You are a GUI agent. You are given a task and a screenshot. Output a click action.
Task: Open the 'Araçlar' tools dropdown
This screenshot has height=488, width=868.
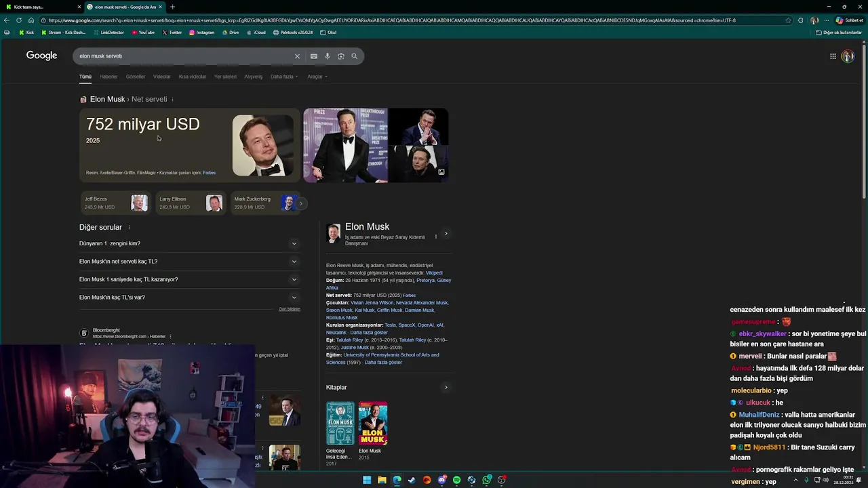tap(317, 77)
